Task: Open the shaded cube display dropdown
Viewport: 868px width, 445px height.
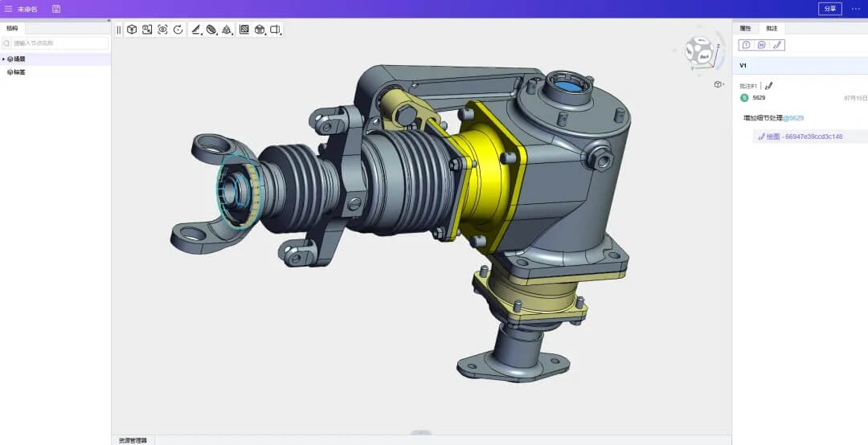Action: [260, 30]
